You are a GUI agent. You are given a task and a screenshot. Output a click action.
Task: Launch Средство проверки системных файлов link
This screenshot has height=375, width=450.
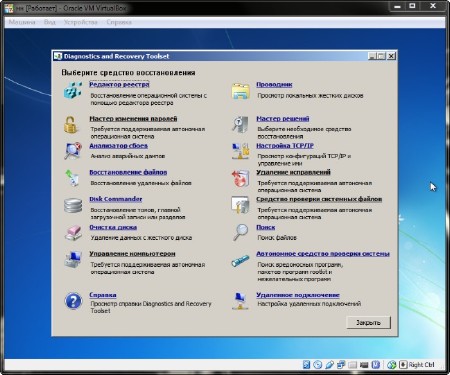(319, 199)
